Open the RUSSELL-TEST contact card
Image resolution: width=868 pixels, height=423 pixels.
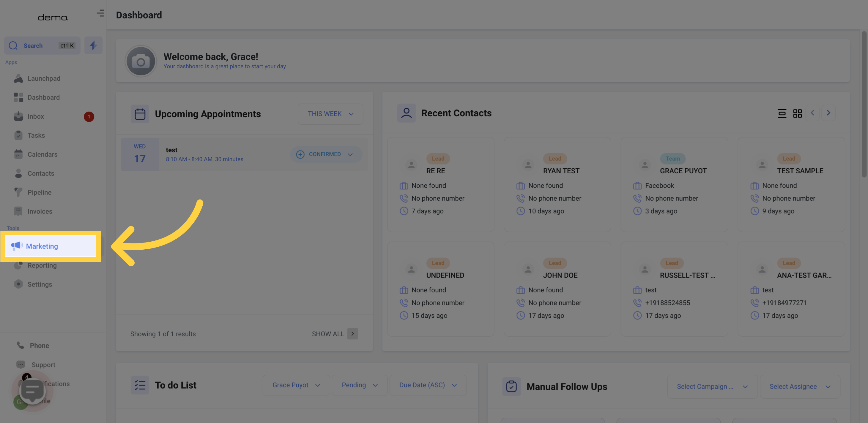pos(674,289)
